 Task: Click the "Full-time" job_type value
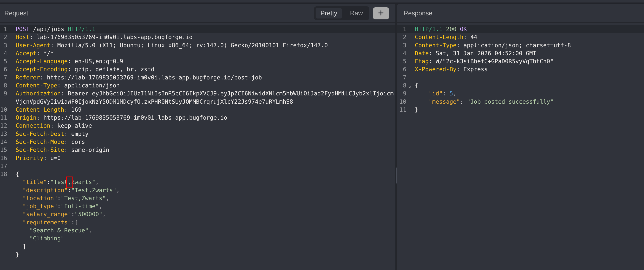(80, 206)
